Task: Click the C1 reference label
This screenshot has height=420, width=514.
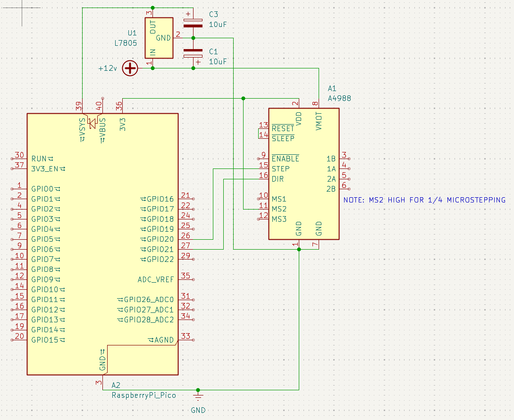Action: tap(213, 51)
